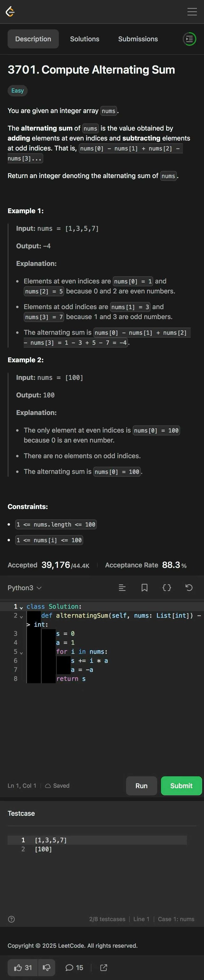Click the green problem list progress icon
Viewport: 204px width, 980px height.
coord(189,39)
